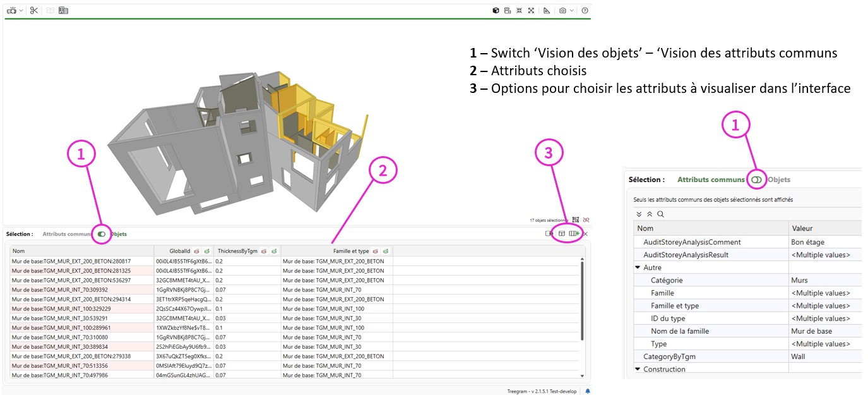This screenshot has width=868, height=395.
Task: Open the help question mark icon
Action: point(585,11)
